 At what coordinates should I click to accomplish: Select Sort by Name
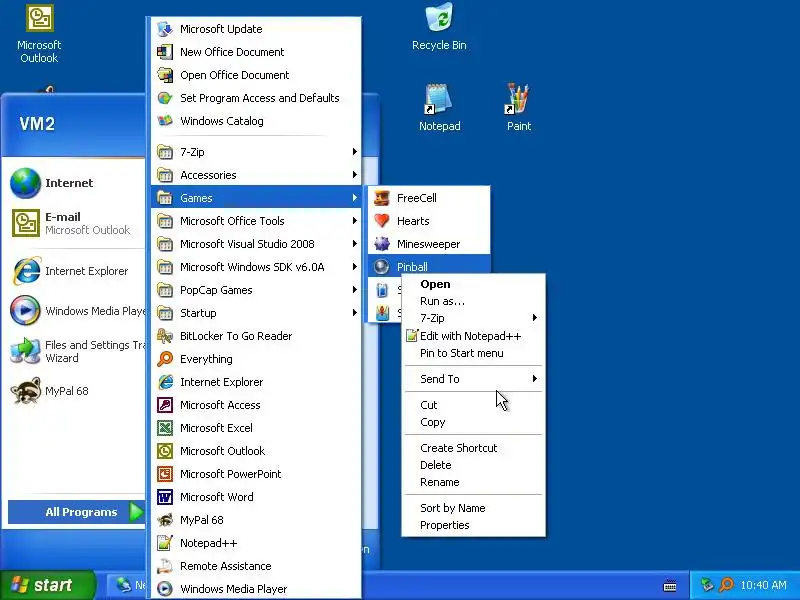(x=473, y=508)
